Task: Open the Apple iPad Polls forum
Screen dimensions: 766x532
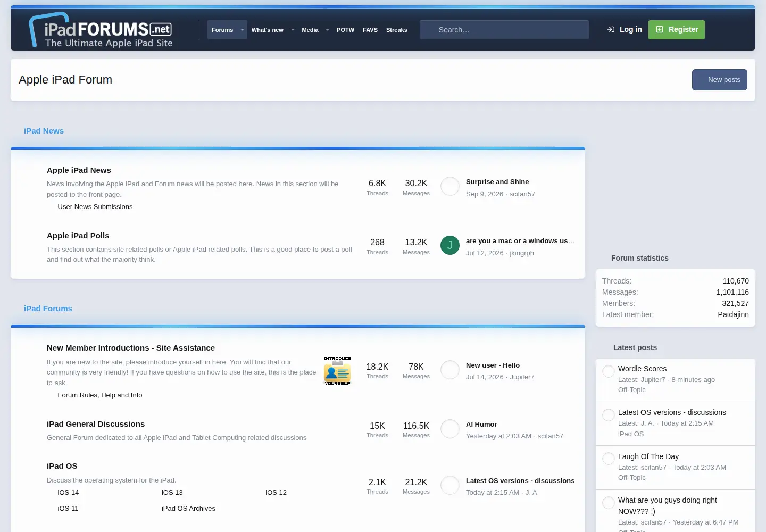Action: [78, 236]
